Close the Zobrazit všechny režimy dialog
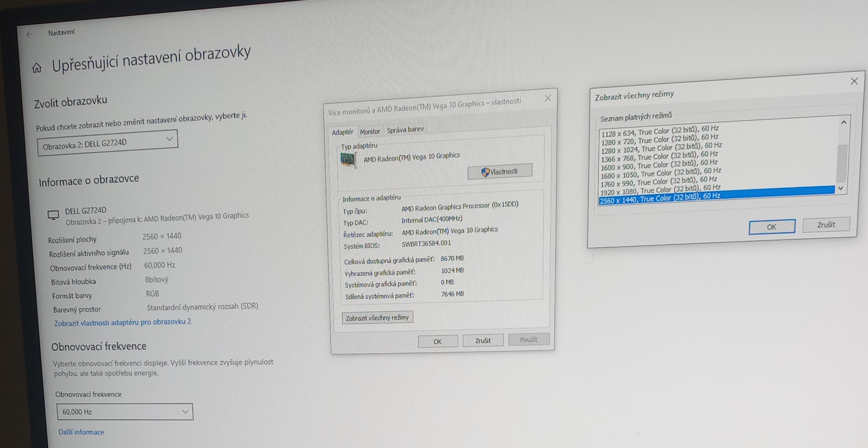 point(854,81)
